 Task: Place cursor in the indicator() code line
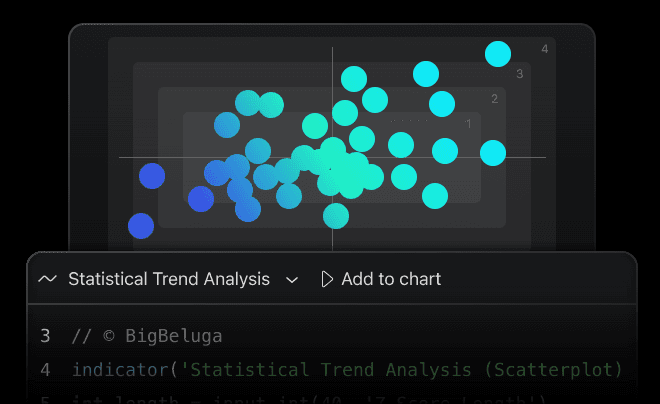click(346, 370)
